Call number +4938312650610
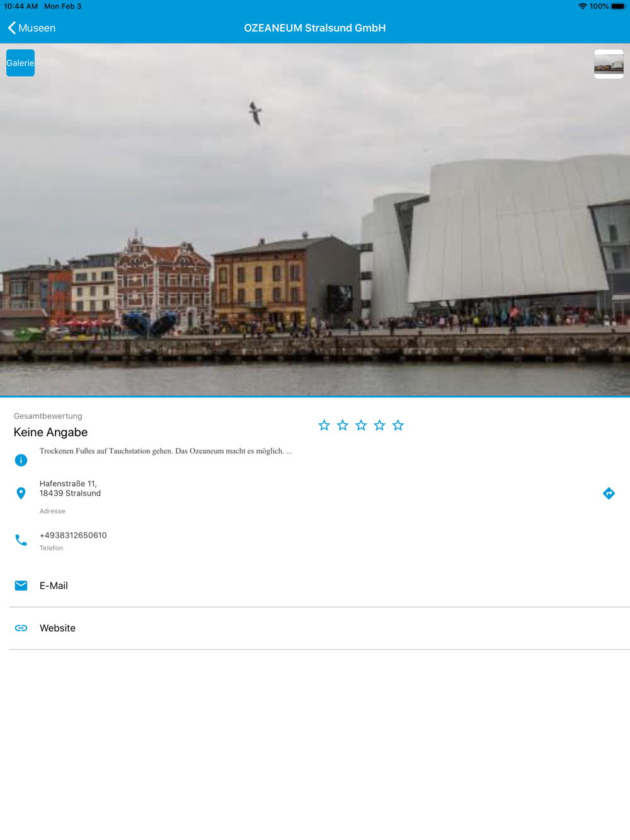Screen dimensions: 630x840 (x=73, y=535)
